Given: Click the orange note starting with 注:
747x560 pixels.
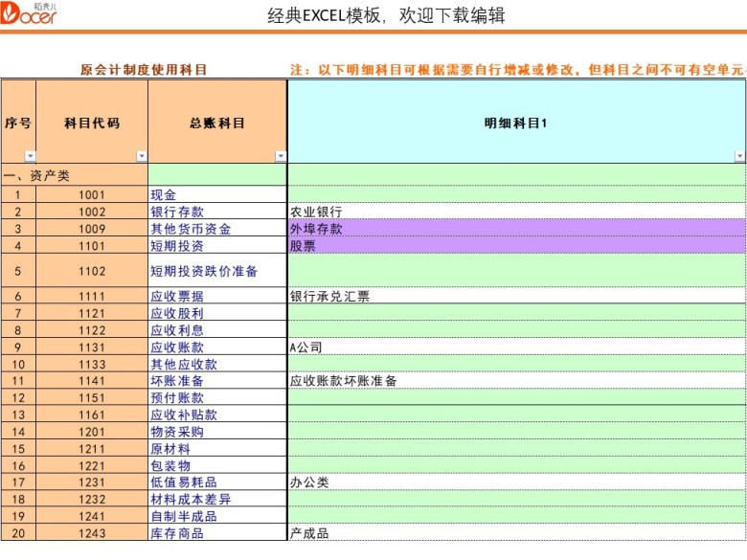Looking at the screenshot, I should [x=518, y=70].
